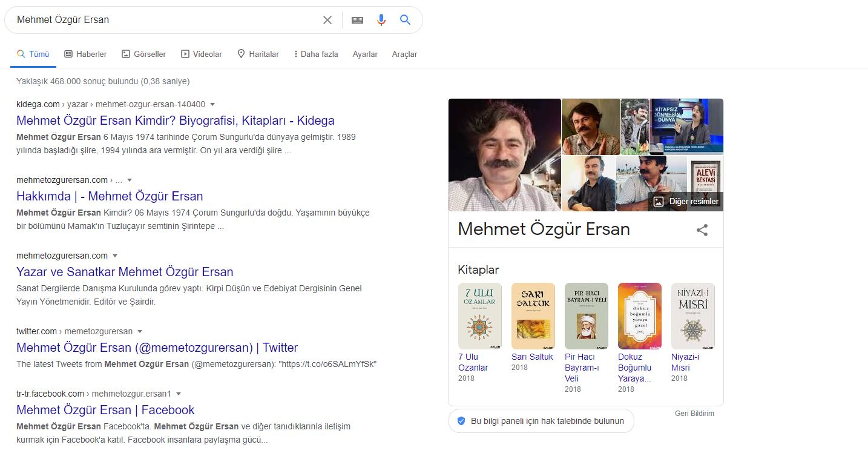Click Geri Bildirim feedback link
This screenshot has width=868, height=459.
[x=694, y=414]
